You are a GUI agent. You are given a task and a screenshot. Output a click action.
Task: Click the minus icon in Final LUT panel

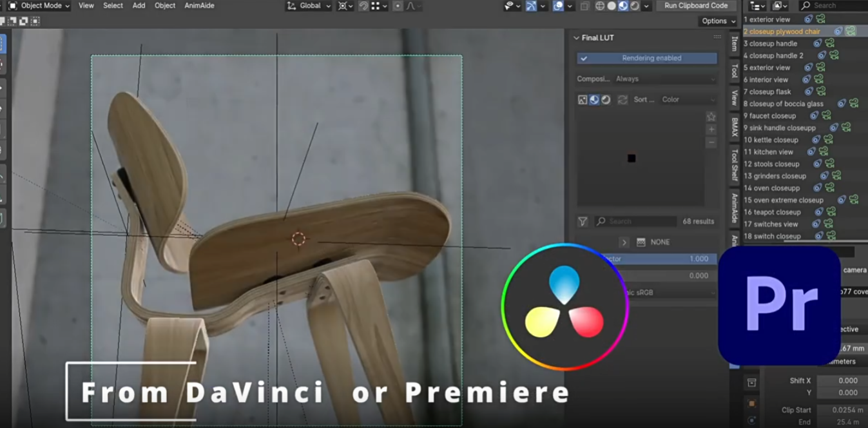tap(711, 142)
